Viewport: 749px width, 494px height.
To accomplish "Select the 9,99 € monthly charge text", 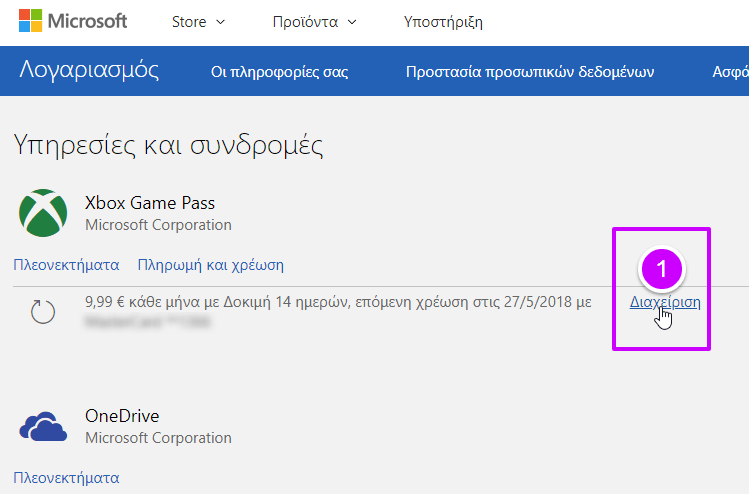I will [338, 302].
